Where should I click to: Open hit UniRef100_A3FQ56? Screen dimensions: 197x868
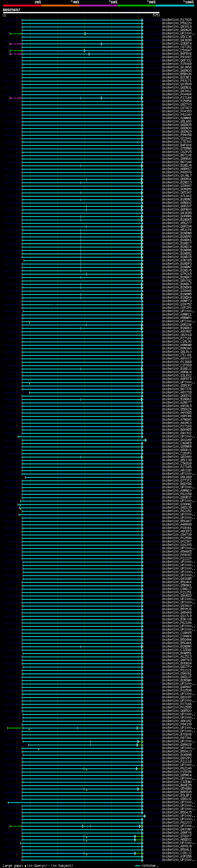176,856
